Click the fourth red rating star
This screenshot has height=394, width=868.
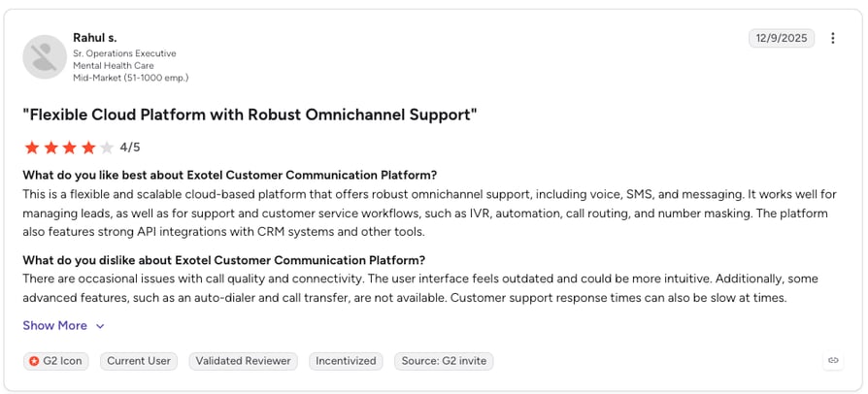click(x=88, y=148)
